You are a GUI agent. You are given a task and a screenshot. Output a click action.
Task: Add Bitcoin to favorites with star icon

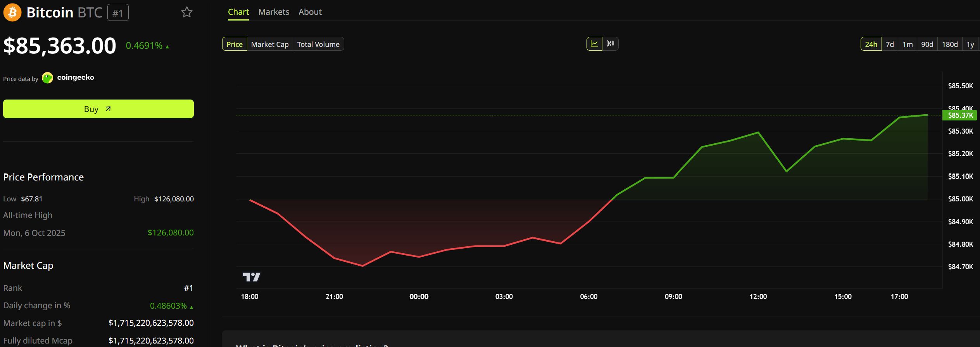(x=187, y=12)
